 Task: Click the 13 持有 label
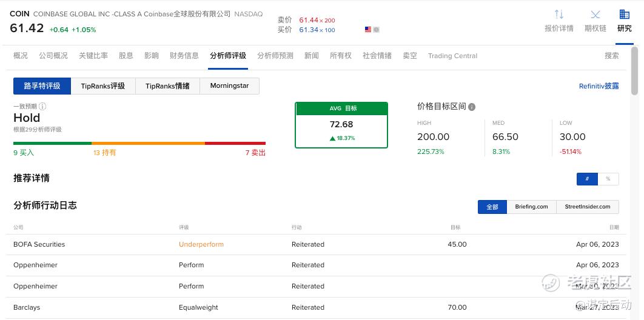(x=105, y=153)
